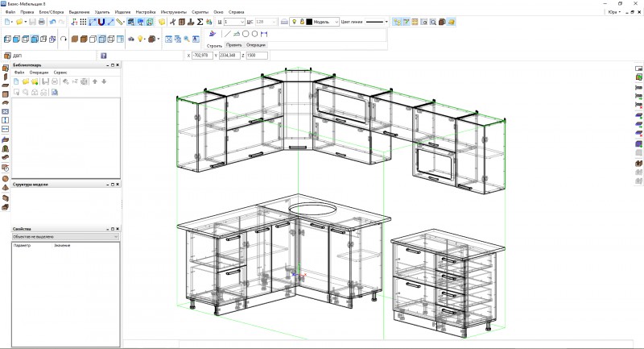Toggle the light bulb layer visibility
644x349 pixels.
[294, 22]
